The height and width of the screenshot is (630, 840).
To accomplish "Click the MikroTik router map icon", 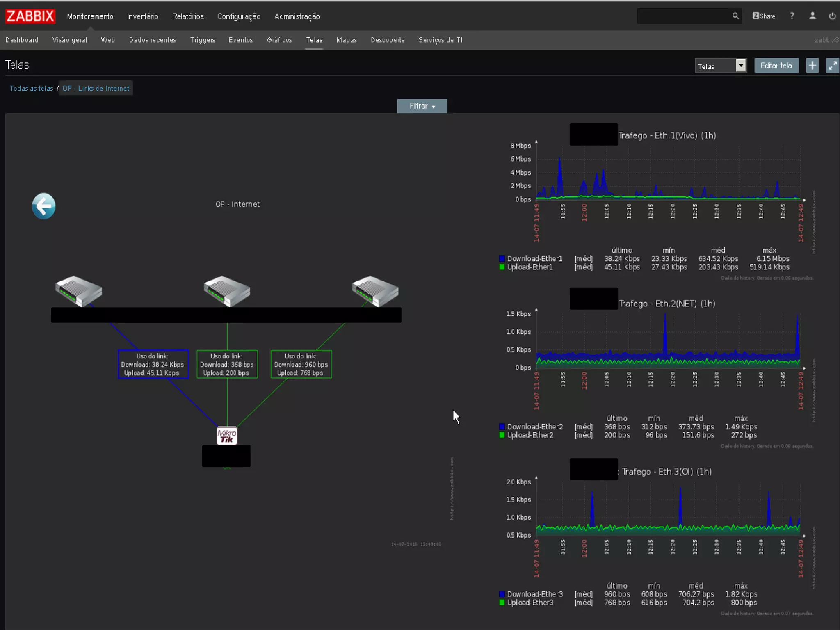I will 227,436.
